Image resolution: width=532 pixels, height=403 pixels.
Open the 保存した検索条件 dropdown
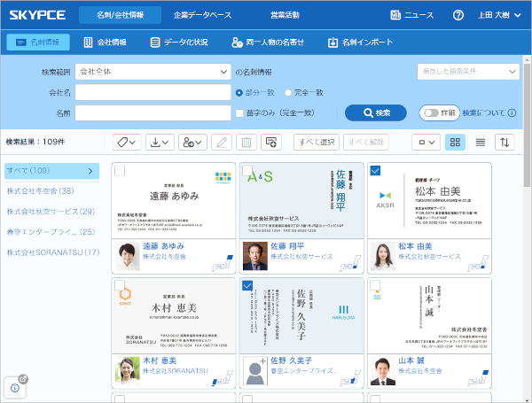pos(467,71)
